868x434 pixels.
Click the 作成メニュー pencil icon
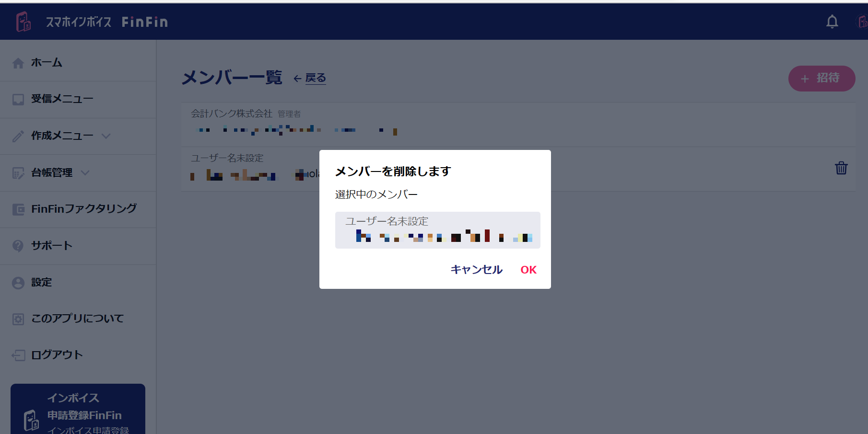(18, 136)
